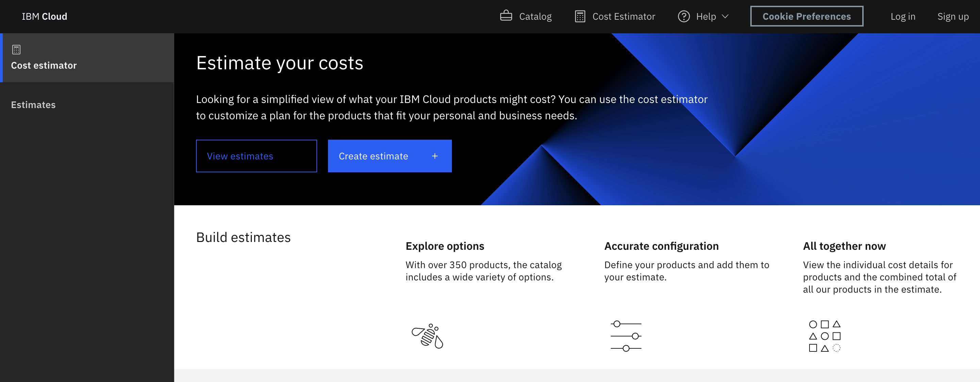The height and width of the screenshot is (382, 980).
Task: Click the Help circle question mark icon
Action: click(x=684, y=16)
